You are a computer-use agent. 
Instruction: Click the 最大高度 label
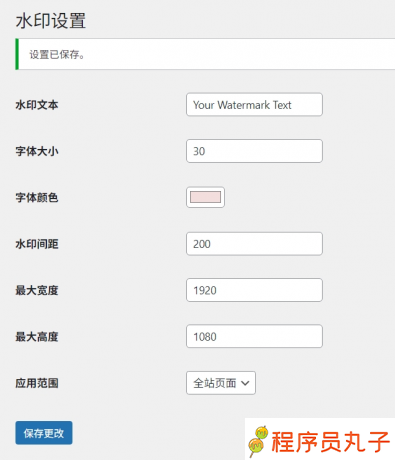tap(37, 337)
